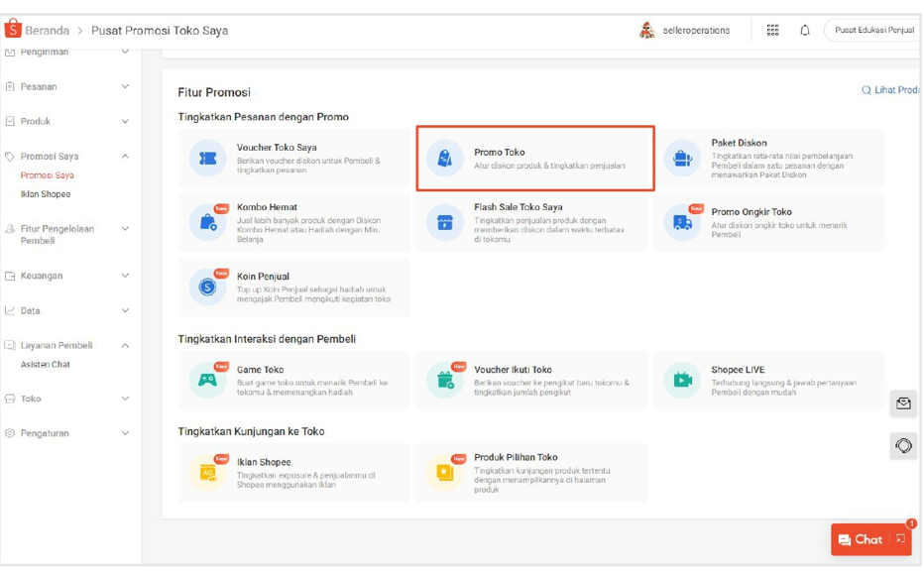
Task: Expand the Keuangan section chevron
Action: pos(125,276)
